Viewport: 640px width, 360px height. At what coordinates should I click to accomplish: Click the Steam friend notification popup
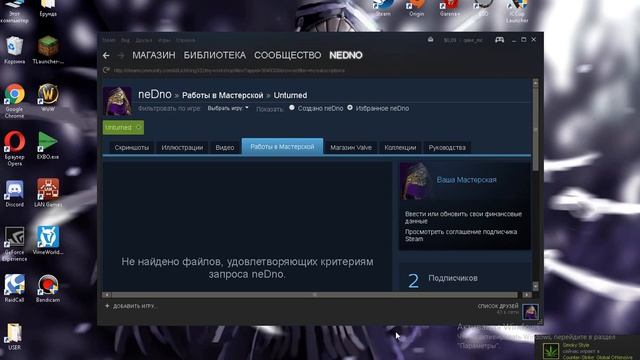pos(588,348)
